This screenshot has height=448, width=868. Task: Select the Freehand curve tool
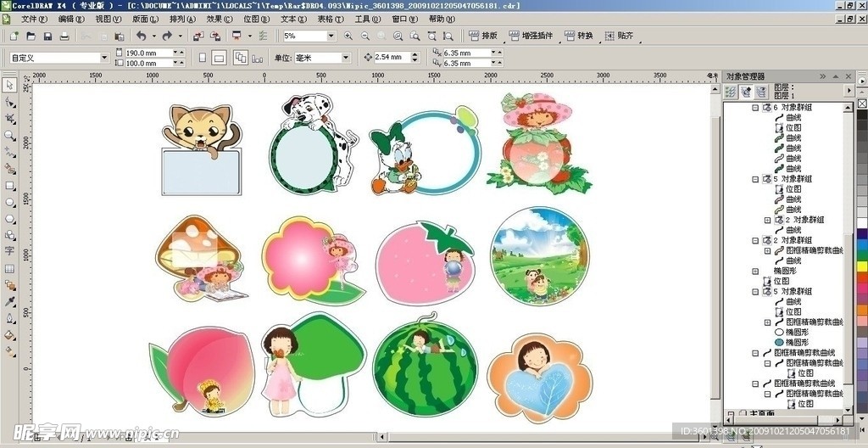click(x=9, y=152)
